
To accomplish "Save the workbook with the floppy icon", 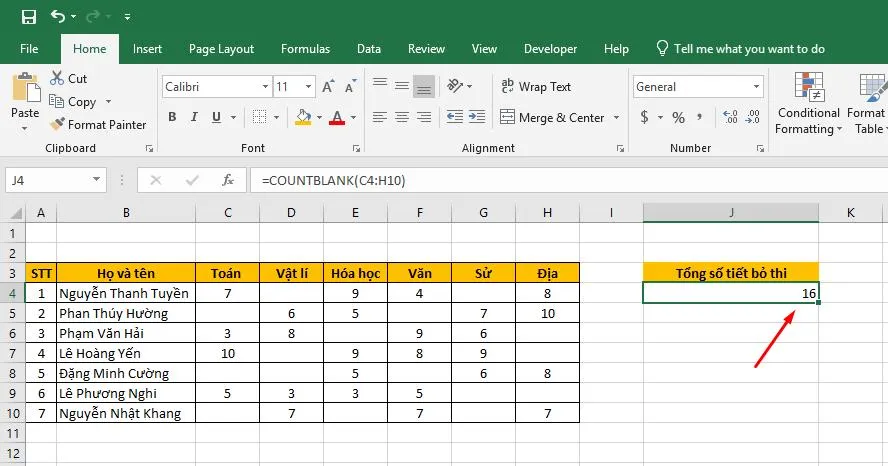I will tap(29, 17).
